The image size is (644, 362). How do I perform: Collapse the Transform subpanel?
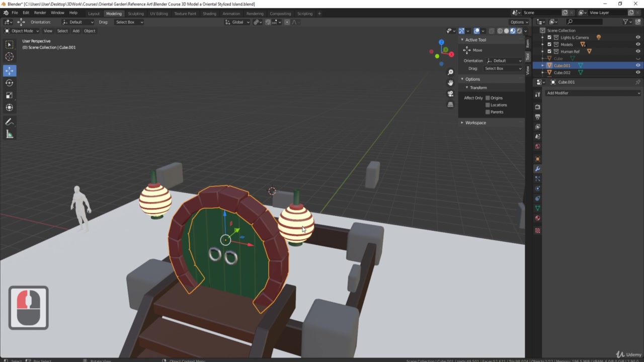point(467,87)
